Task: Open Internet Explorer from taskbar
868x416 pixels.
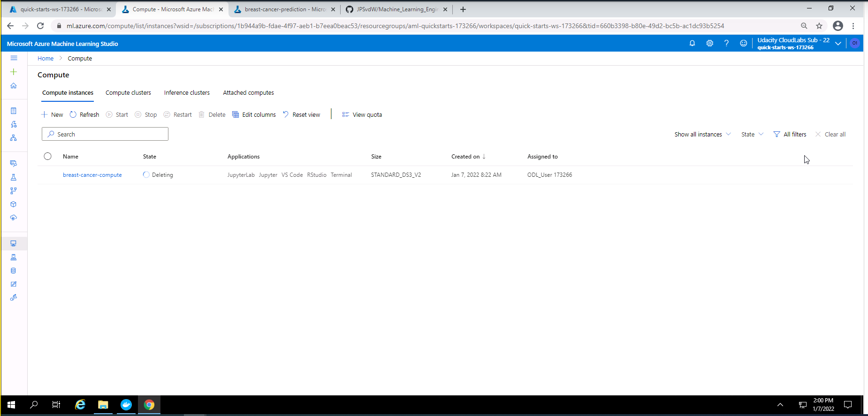Action: (80, 405)
